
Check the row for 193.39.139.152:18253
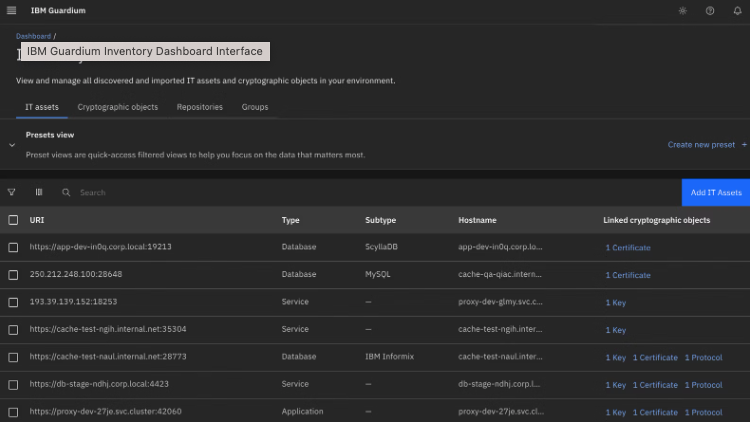13,302
